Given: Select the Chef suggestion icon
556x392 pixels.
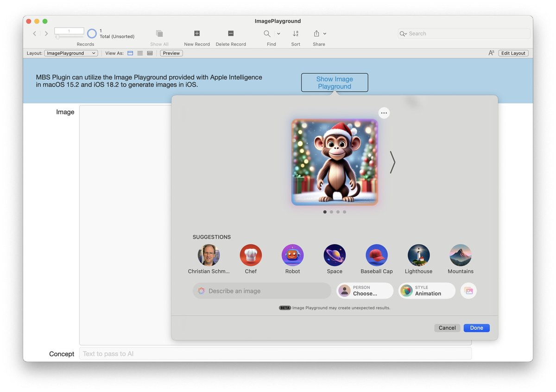Looking at the screenshot, I should 251,254.
